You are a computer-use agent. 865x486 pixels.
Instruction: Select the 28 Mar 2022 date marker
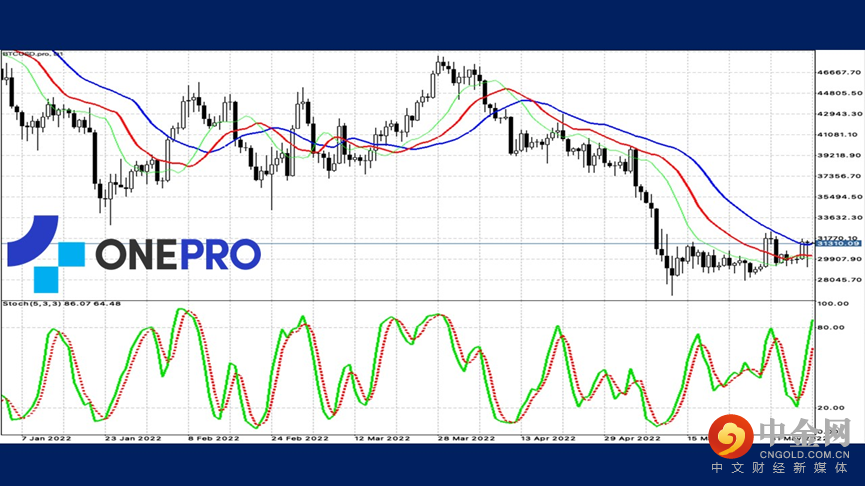[466, 439]
